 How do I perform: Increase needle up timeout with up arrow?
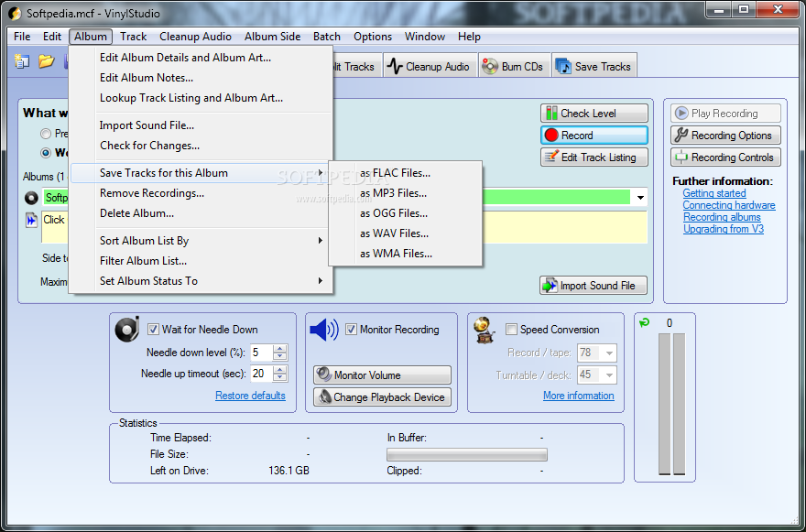(x=279, y=370)
